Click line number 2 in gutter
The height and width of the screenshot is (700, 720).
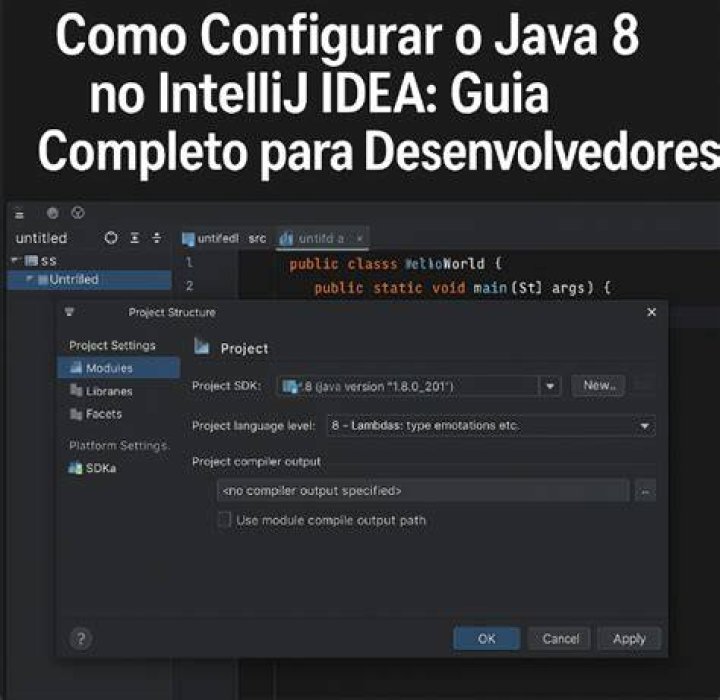[x=189, y=286]
